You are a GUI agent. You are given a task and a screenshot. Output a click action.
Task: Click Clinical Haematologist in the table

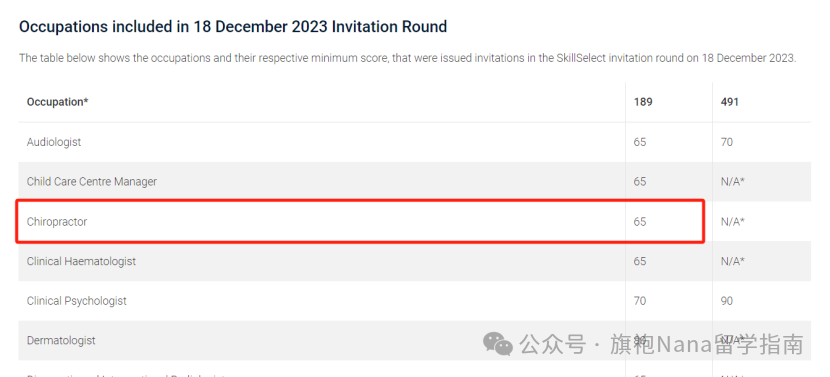[x=81, y=261]
